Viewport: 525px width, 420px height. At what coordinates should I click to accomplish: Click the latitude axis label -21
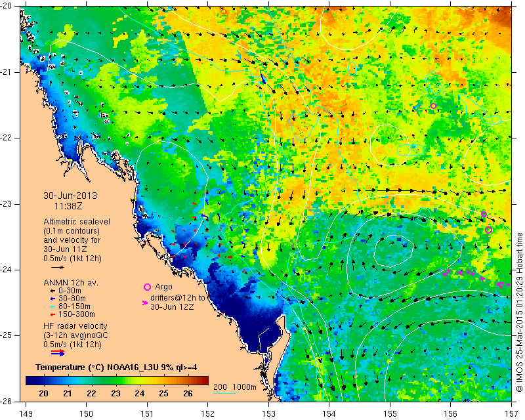(x=6, y=72)
